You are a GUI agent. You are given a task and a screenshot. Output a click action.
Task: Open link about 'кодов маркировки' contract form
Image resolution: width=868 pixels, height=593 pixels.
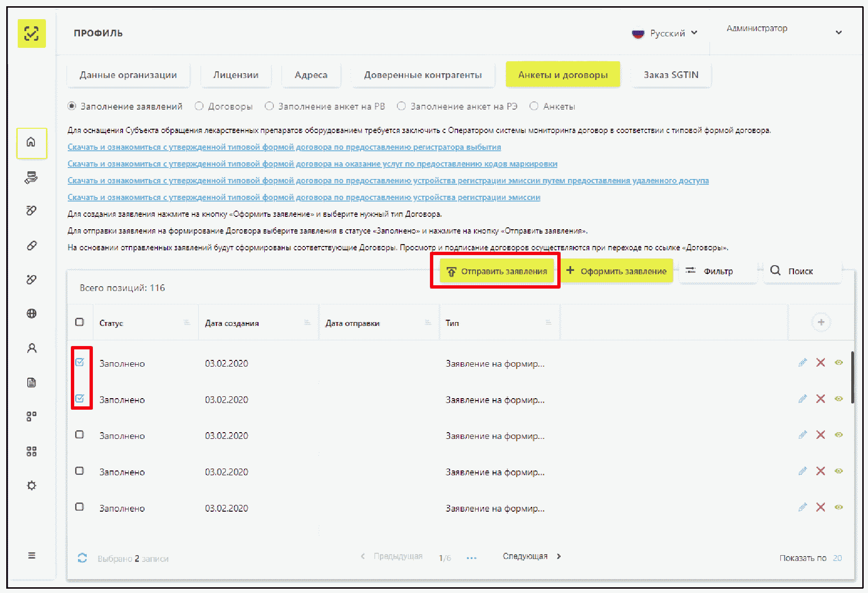point(313,164)
